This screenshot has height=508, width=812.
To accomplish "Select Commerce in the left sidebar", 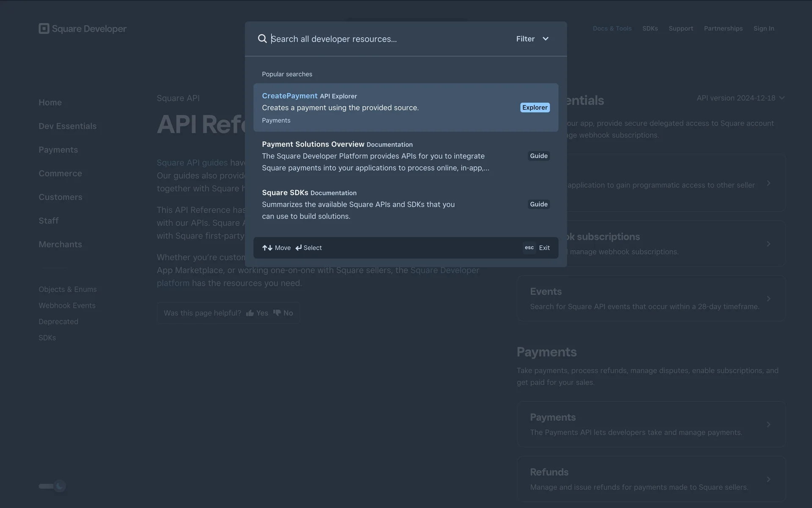I will point(60,174).
